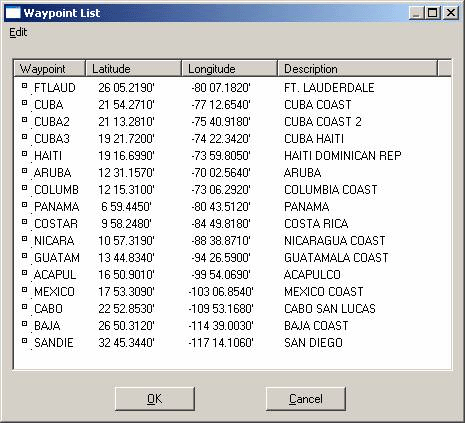Open the Edit menu
This screenshot has height=423, width=465.
(x=18, y=32)
